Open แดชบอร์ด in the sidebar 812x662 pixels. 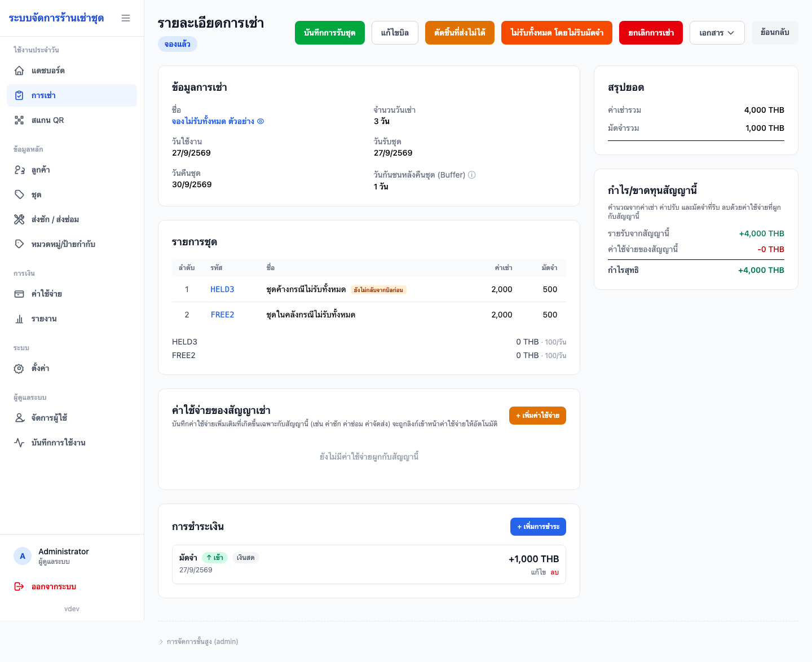click(72, 70)
